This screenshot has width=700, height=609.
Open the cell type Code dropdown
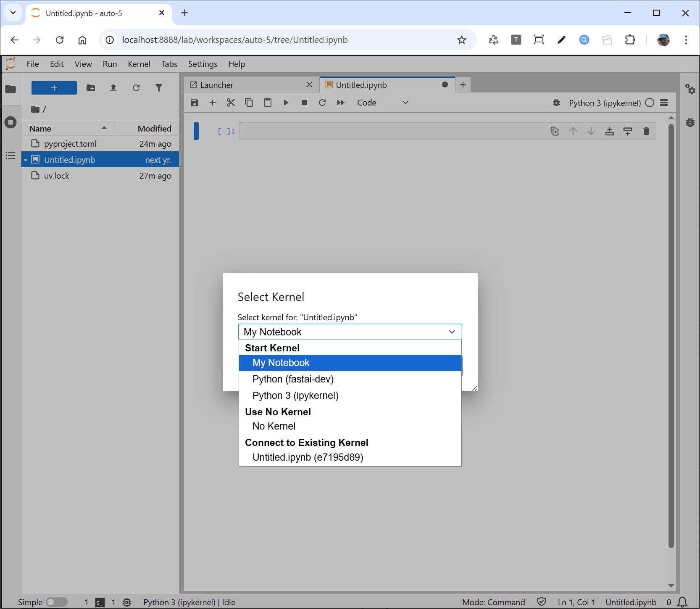382,103
